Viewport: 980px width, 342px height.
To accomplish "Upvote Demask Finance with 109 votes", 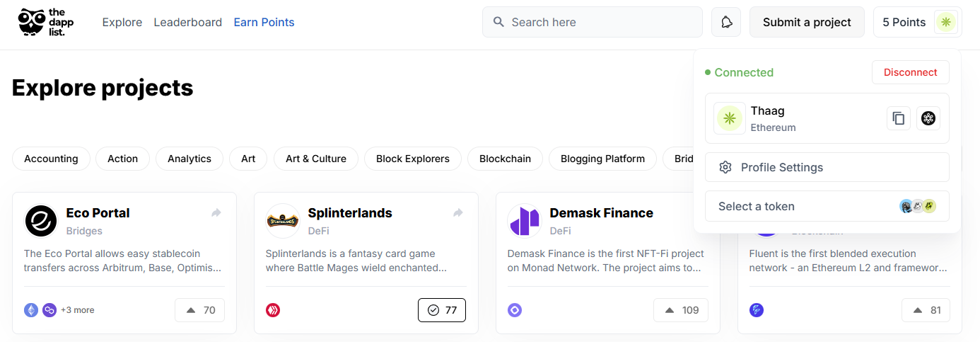I will 681,310.
